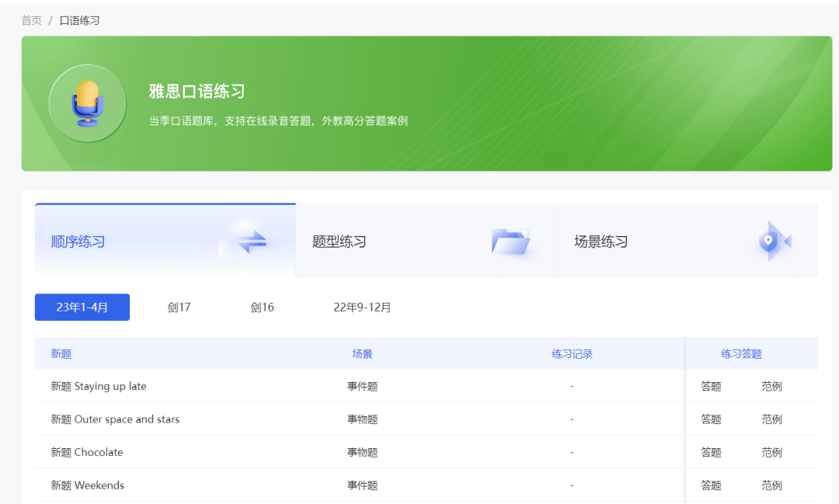Click the 雅思口语练习 banner title
The image size is (839, 504).
tap(197, 92)
